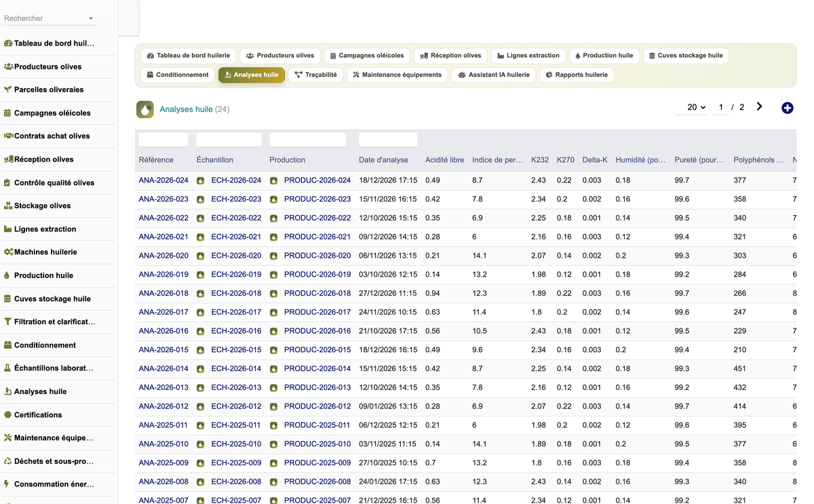Open production PRODUC-2026-016 link

point(317,331)
